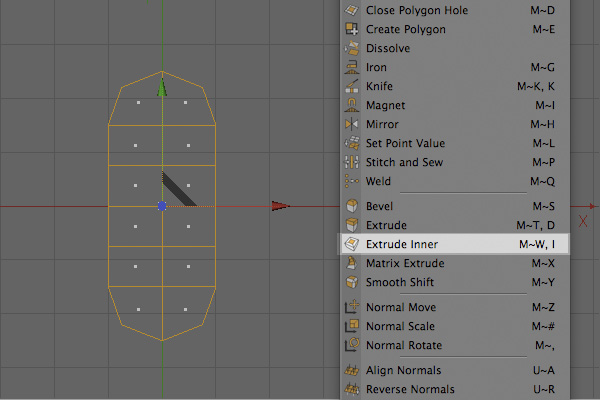This screenshot has width=600, height=400.
Task: Click the Iron tool icon
Action: pyautogui.click(x=352, y=67)
